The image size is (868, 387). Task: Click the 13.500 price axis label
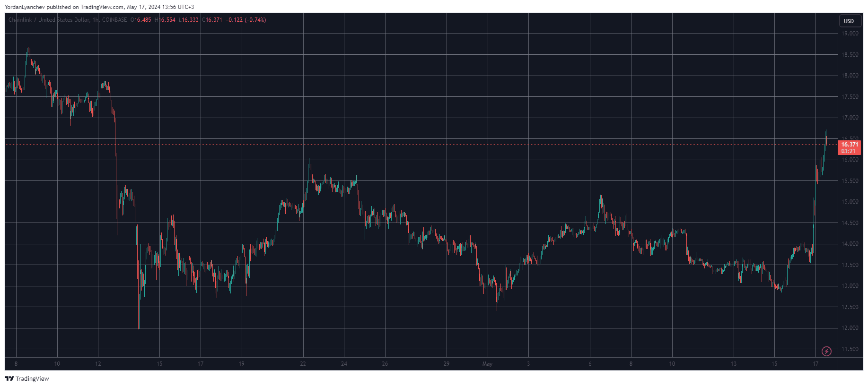850,265
